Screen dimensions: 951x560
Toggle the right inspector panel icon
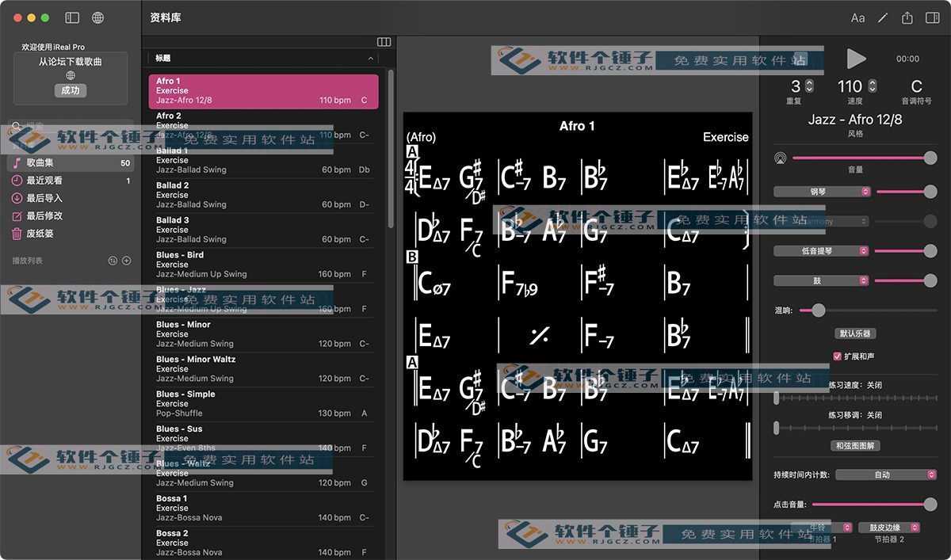(932, 17)
